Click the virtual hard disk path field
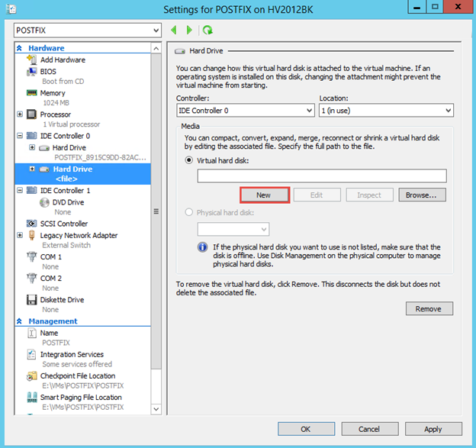 click(322, 176)
